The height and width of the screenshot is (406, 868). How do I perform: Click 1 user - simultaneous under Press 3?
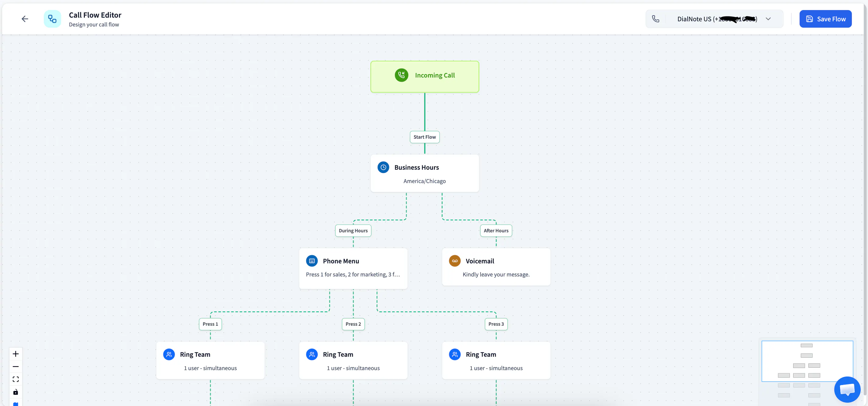coord(496,368)
